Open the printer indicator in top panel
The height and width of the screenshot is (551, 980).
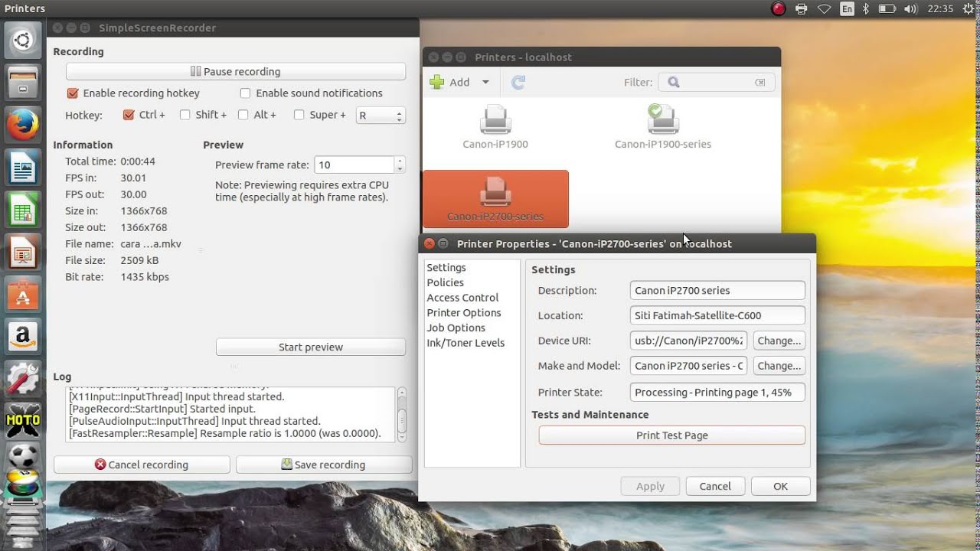tap(801, 9)
